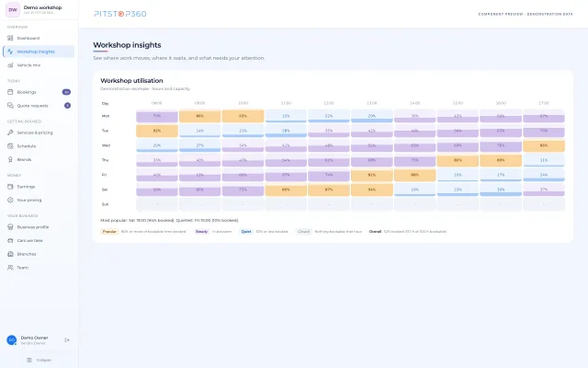The width and height of the screenshot is (588, 368).
Task: Click the Mon 11:00 utilisation cell
Action: tap(286, 116)
